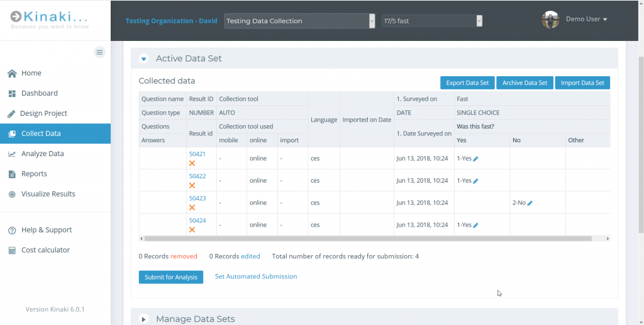Click the Design Project pencil icon
Viewport: 644px width, 325px height.
pyautogui.click(x=11, y=113)
